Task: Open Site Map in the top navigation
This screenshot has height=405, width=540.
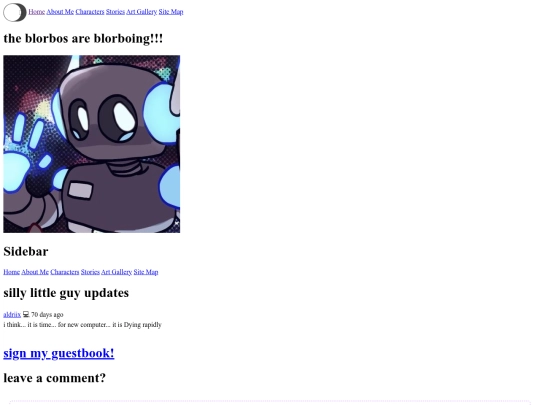Action: (x=171, y=12)
